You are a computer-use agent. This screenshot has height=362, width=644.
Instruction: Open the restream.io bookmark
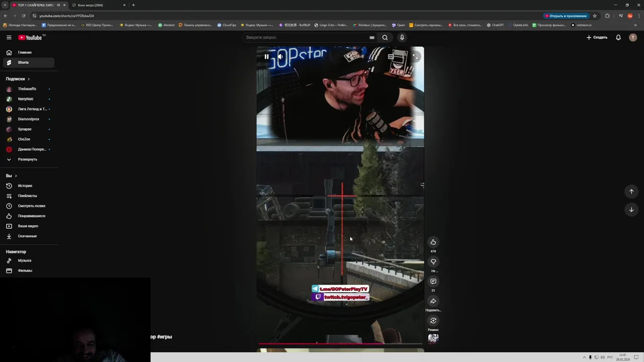point(582,25)
